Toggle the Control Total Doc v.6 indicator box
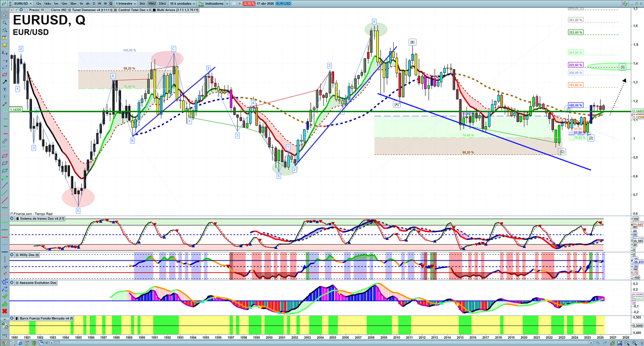Viewport: 644px width, 346px height. coord(116,10)
